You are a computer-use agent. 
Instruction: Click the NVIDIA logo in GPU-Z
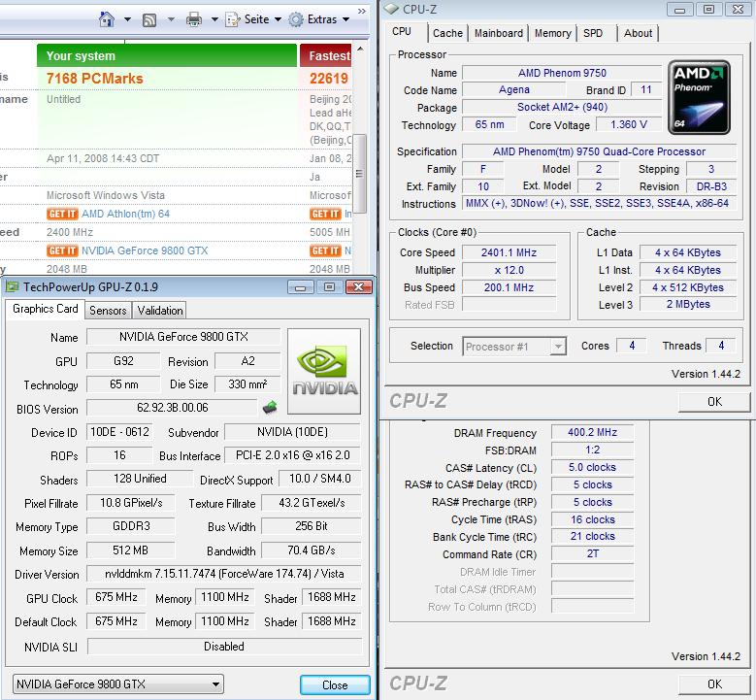[324, 371]
